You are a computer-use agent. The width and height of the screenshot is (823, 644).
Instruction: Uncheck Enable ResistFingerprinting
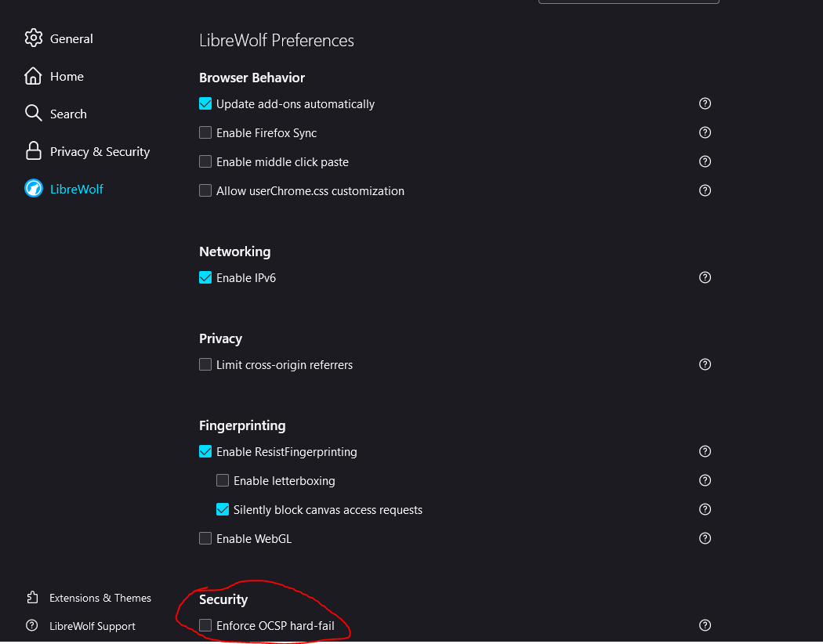(x=205, y=451)
